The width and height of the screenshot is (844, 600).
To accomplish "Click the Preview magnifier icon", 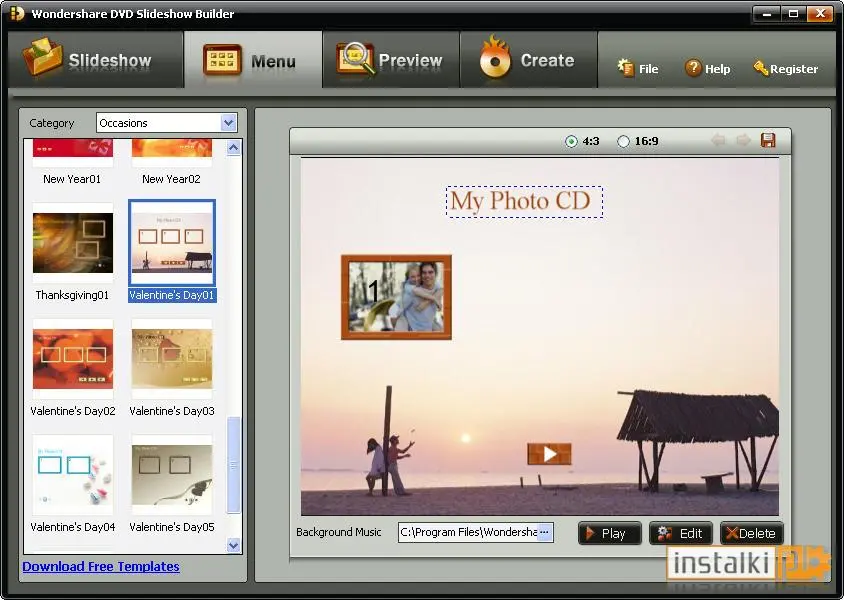I will pyautogui.click(x=355, y=58).
